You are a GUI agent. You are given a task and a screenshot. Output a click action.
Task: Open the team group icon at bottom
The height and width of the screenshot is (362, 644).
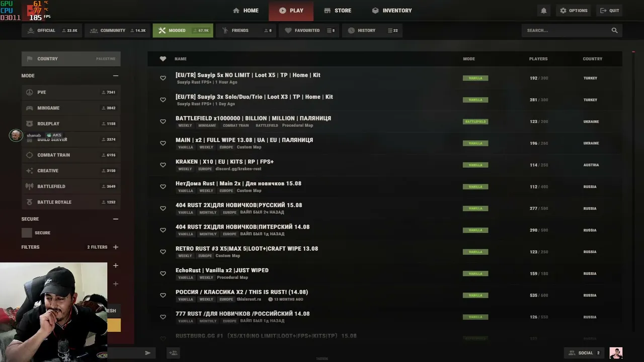[x=173, y=353]
